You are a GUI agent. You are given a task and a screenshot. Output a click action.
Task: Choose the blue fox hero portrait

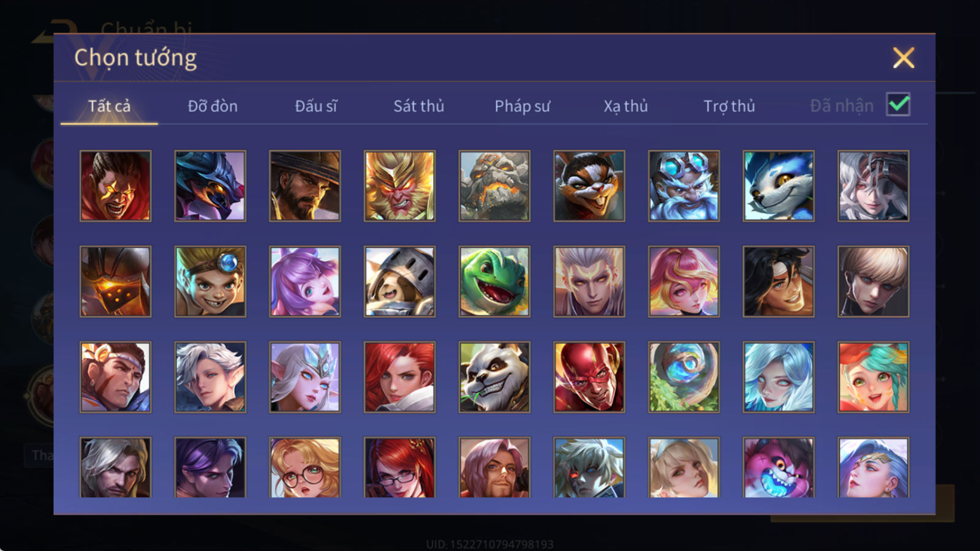[x=778, y=186]
